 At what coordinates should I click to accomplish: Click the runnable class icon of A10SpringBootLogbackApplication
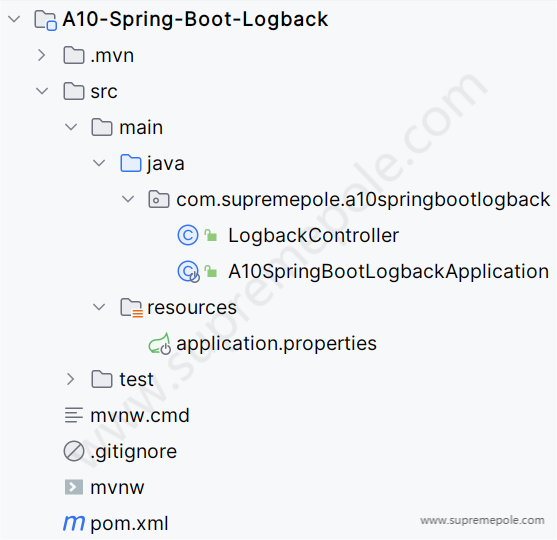pos(188,272)
